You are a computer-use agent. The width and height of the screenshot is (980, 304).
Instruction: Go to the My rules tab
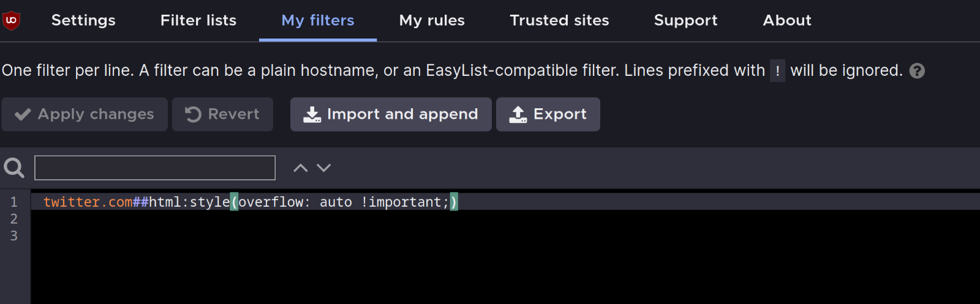coord(432,20)
